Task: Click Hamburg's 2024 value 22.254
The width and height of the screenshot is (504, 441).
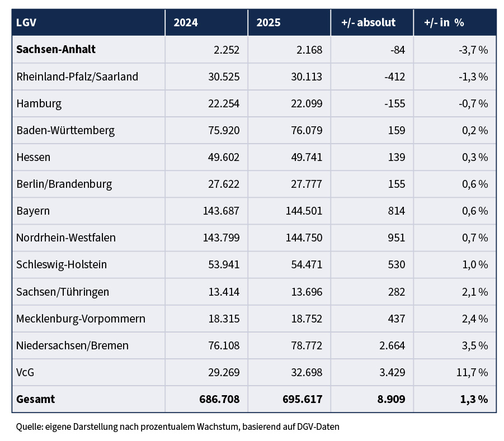Action: click(x=223, y=103)
